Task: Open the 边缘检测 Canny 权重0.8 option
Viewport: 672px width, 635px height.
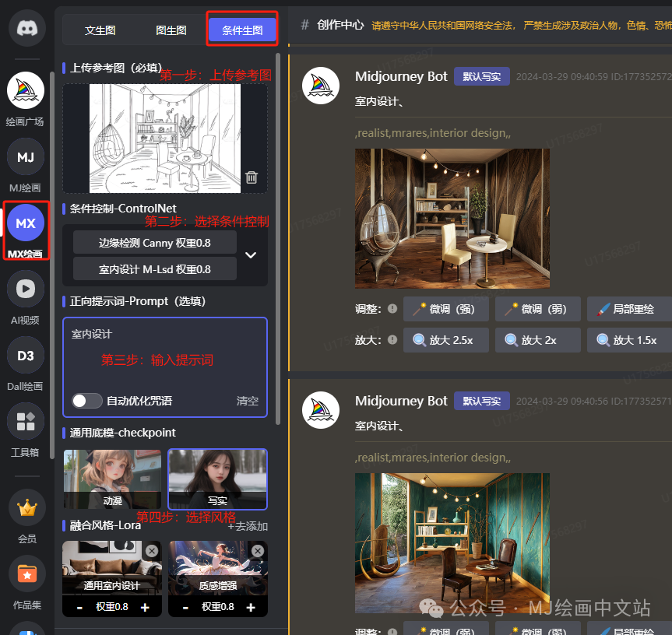Action: click(x=153, y=242)
